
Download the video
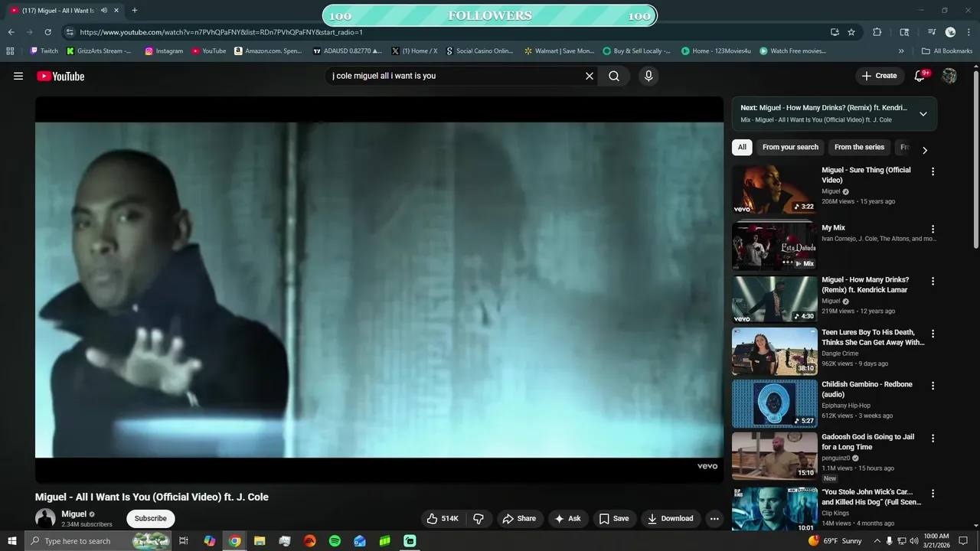[670, 519]
